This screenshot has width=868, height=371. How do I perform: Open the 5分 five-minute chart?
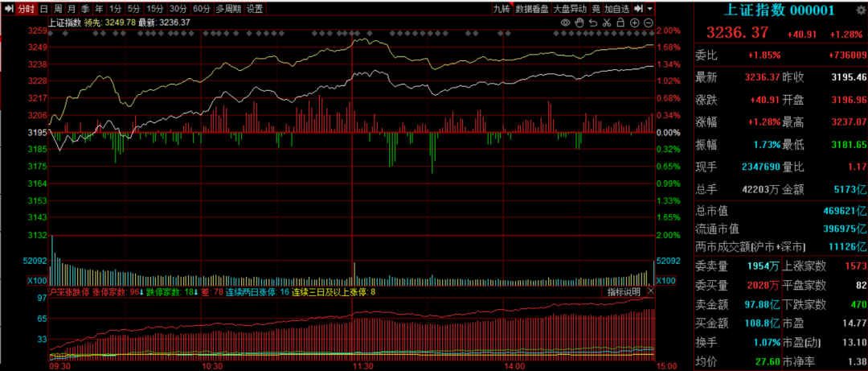tap(133, 9)
